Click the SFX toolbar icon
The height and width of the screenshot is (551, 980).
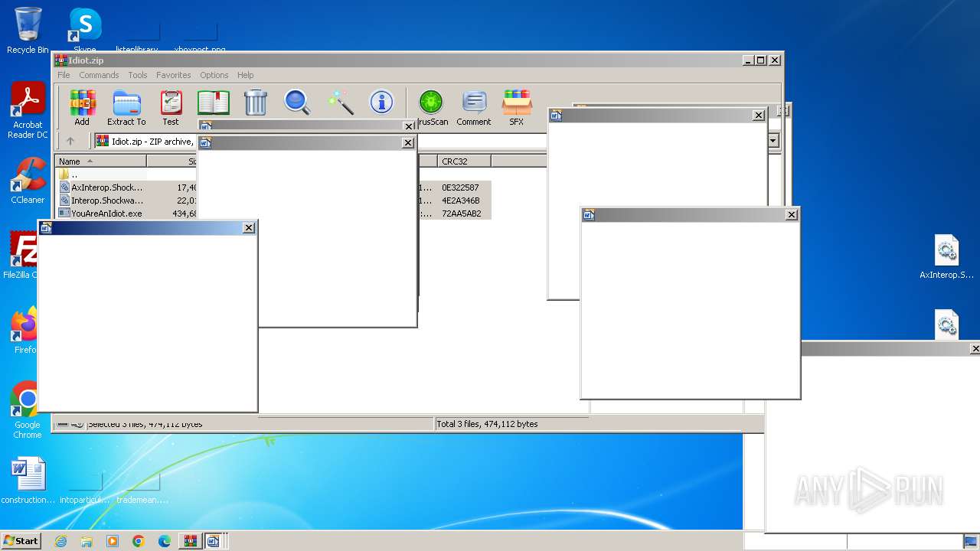point(517,107)
